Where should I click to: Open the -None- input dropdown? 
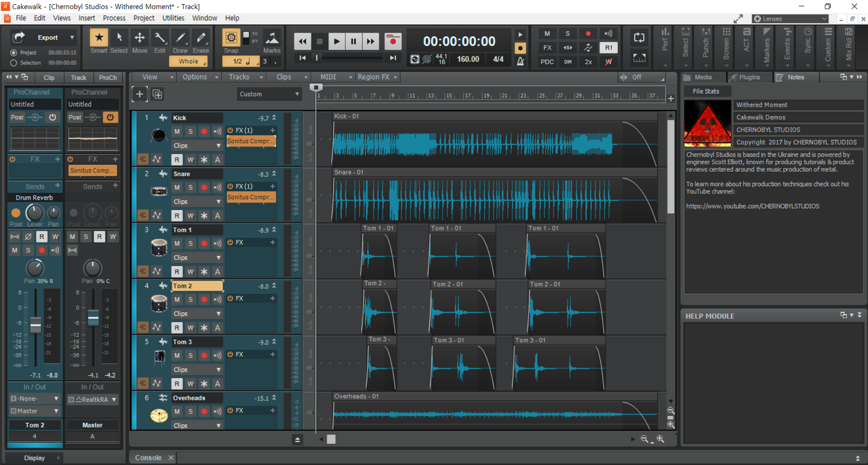(x=35, y=398)
